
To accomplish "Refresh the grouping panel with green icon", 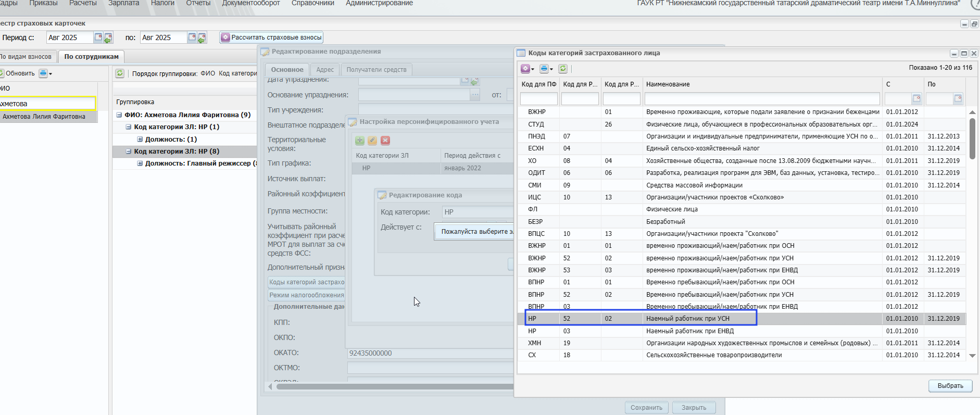I will click(120, 73).
